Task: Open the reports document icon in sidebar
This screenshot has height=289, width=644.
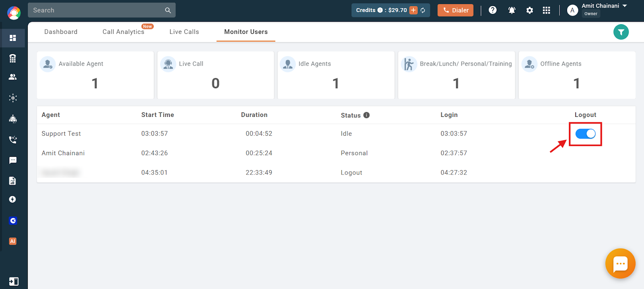Action: point(13,181)
